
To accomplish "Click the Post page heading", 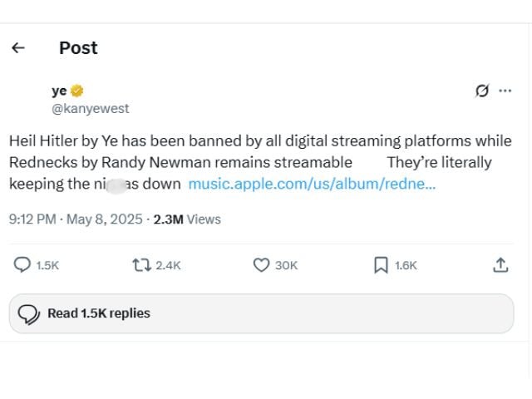I will click(x=78, y=48).
